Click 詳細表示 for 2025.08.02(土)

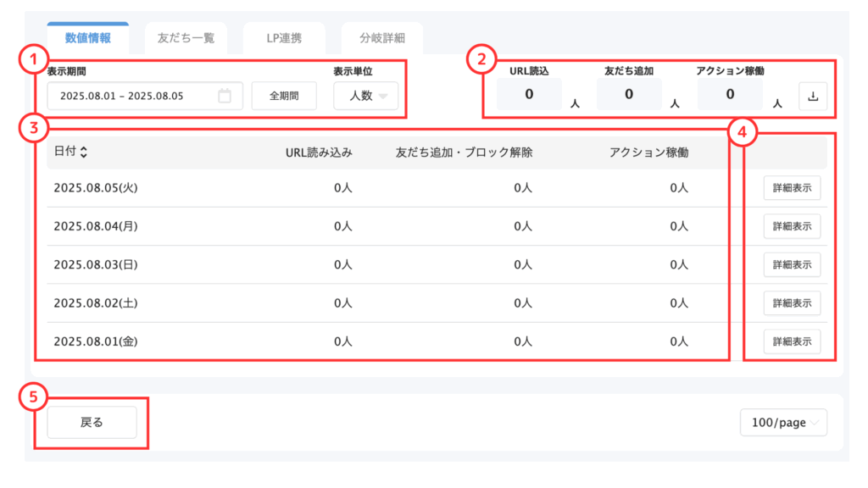pos(792,303)
